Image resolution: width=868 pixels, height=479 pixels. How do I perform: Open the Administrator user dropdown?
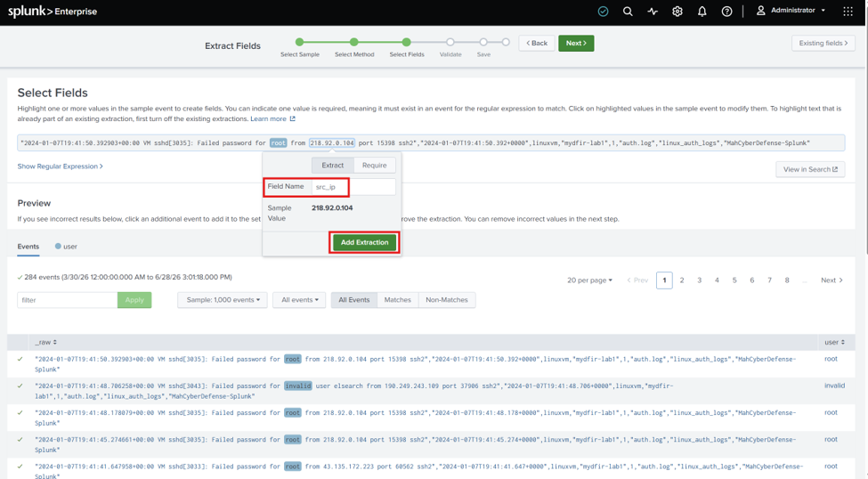point(791,11)
